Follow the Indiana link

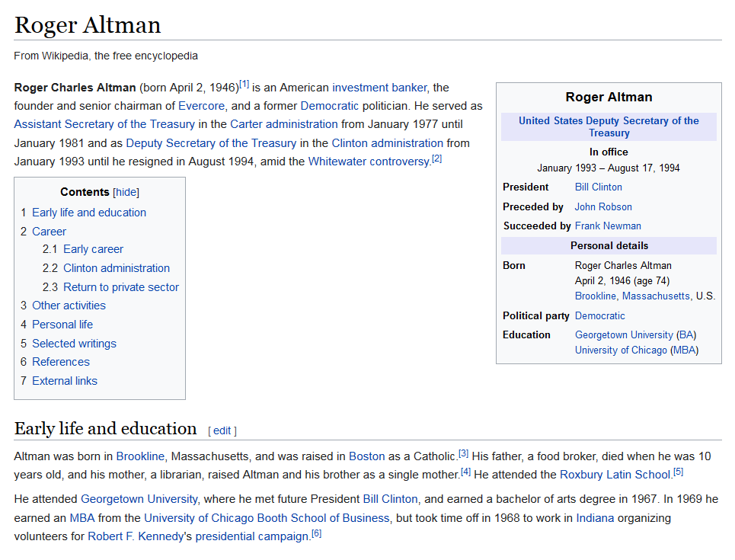click(595, 518)
